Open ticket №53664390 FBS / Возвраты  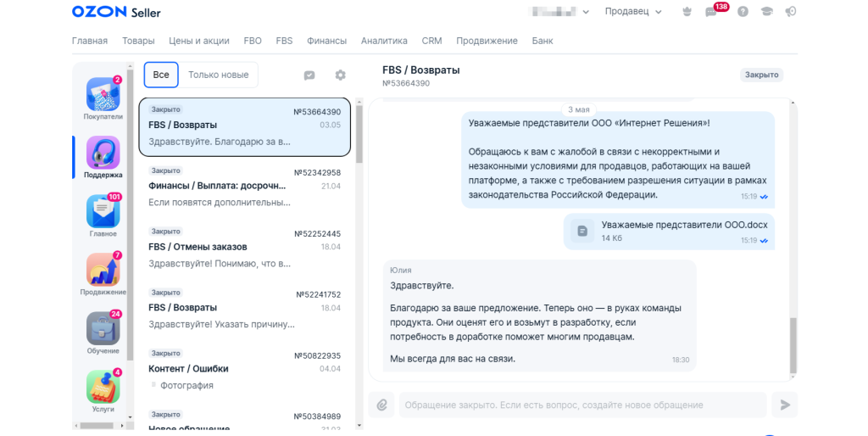pos(245,127)
